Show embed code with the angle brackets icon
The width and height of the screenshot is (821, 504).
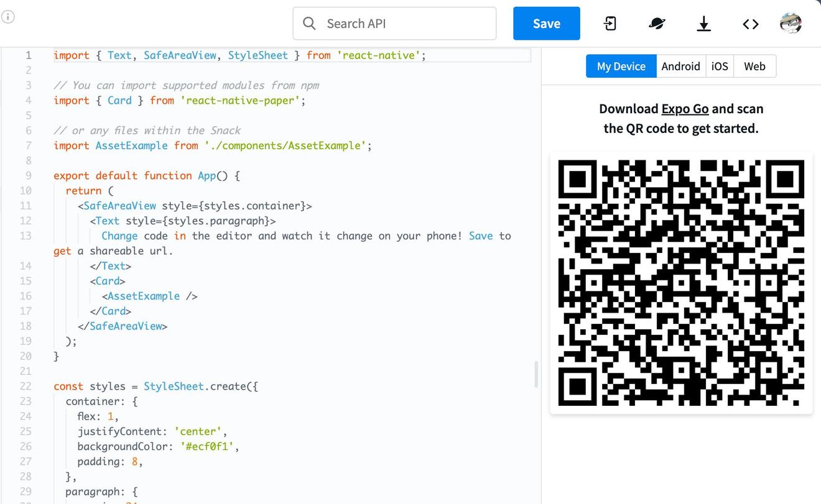[751, 24]
